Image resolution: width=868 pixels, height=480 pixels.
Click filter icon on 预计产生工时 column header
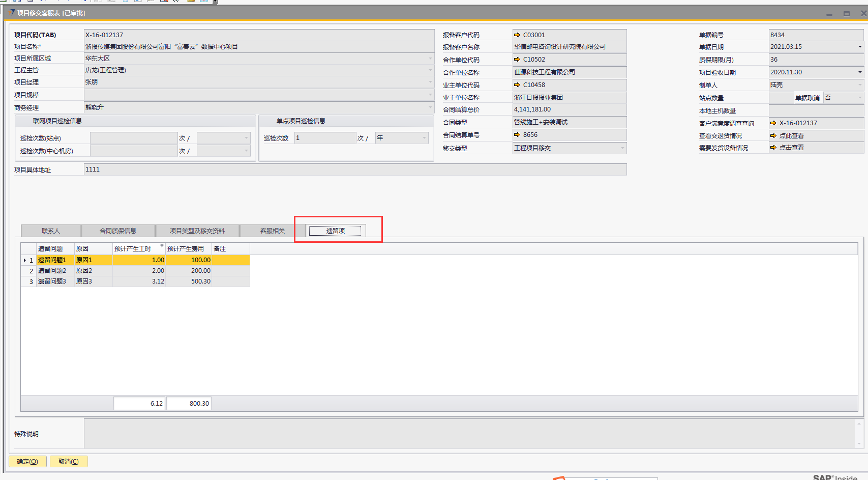[x=162, y=246]
